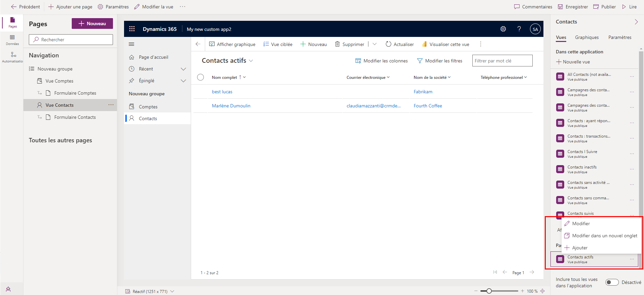Open ellipsis for Contacts actifs view
644x295 pixels.
[x=632, y=259]
